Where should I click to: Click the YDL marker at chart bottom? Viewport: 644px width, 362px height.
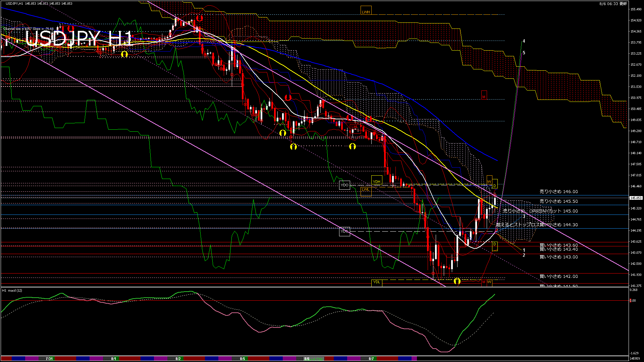[377, 282]
